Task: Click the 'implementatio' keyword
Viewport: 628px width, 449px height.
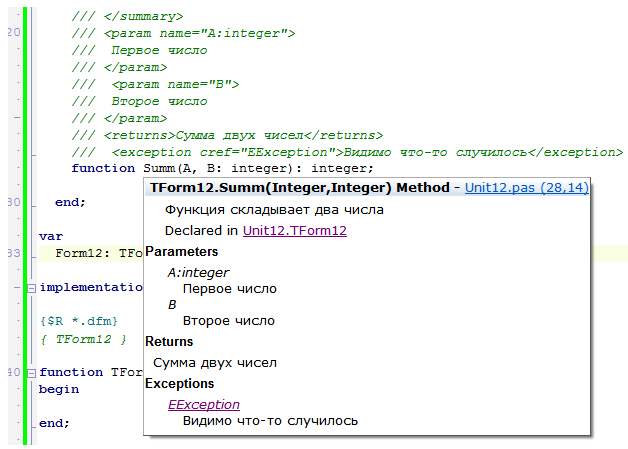Action: tap(91, 287)
